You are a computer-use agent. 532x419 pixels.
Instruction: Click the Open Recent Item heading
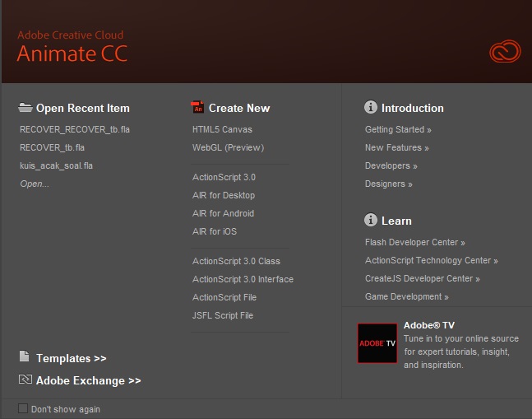[83, 108]
